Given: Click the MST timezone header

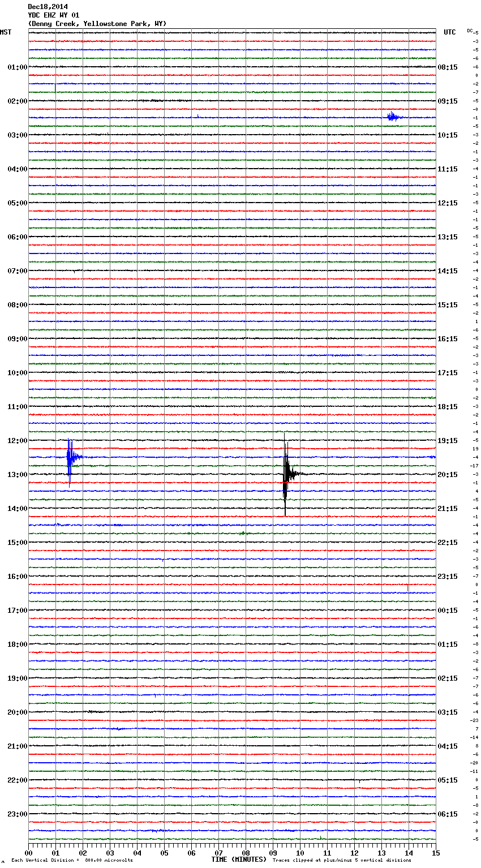Looking at the screenshot, I should coord(6,32).
